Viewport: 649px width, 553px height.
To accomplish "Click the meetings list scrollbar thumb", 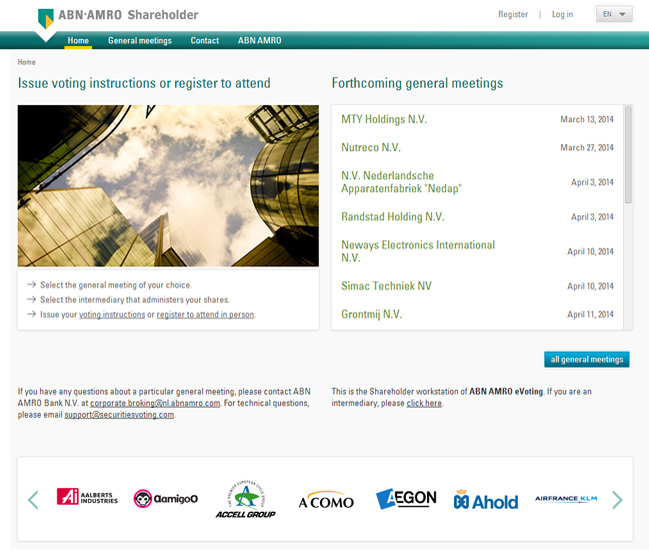I will pos(628,154).
